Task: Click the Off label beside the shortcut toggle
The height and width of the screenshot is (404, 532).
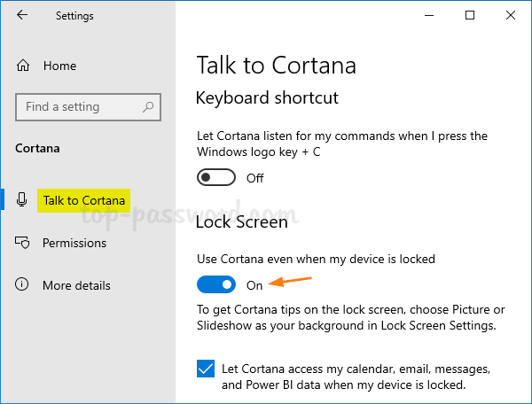Action: [x=255, y=178]
